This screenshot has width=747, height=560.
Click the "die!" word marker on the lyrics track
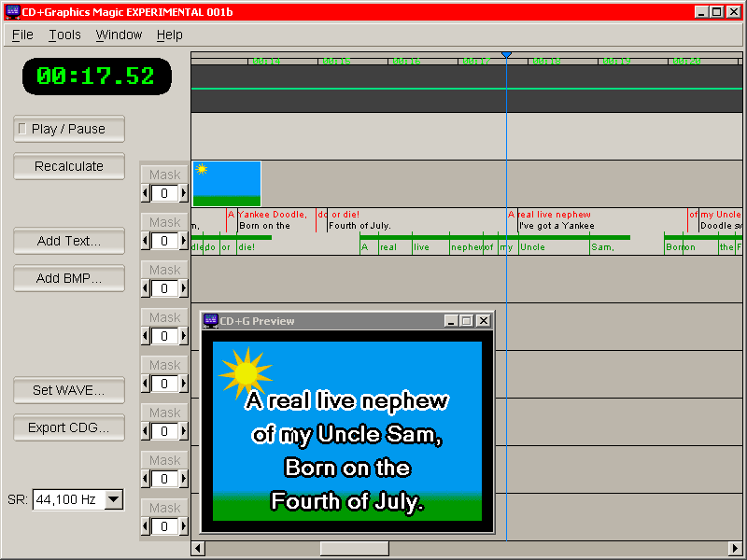(x=247, y=247)
